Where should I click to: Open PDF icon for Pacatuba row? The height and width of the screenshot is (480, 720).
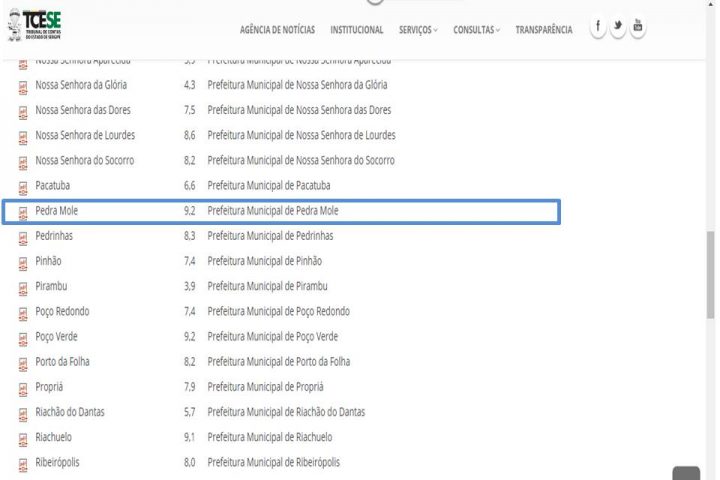pyautogui.click(x=22, y=187)
